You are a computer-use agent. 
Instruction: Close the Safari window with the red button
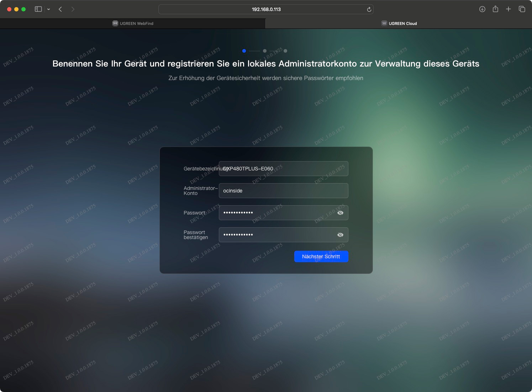[9, 9]
